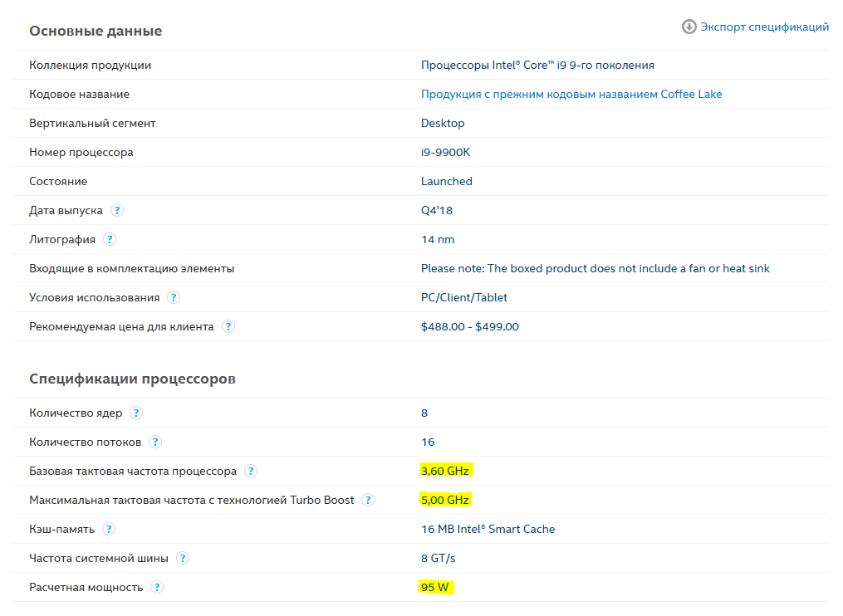Show help for Дата выпуска

[116, 210]
